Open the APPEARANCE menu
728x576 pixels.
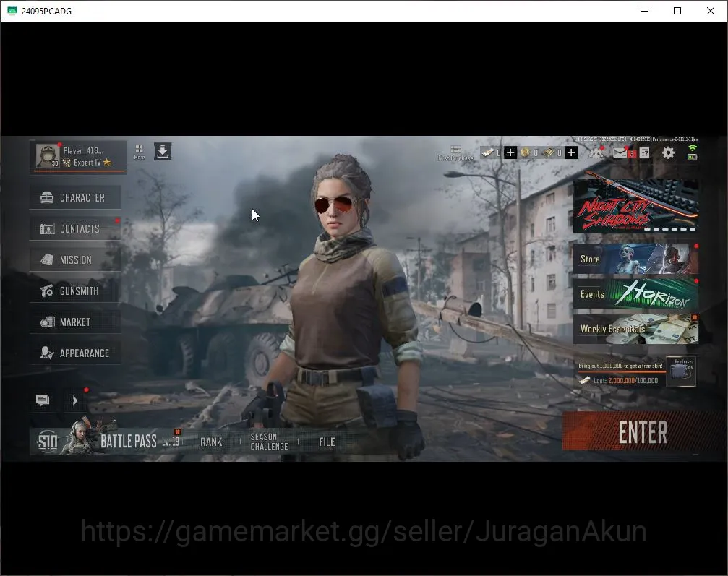coord(76,353)
